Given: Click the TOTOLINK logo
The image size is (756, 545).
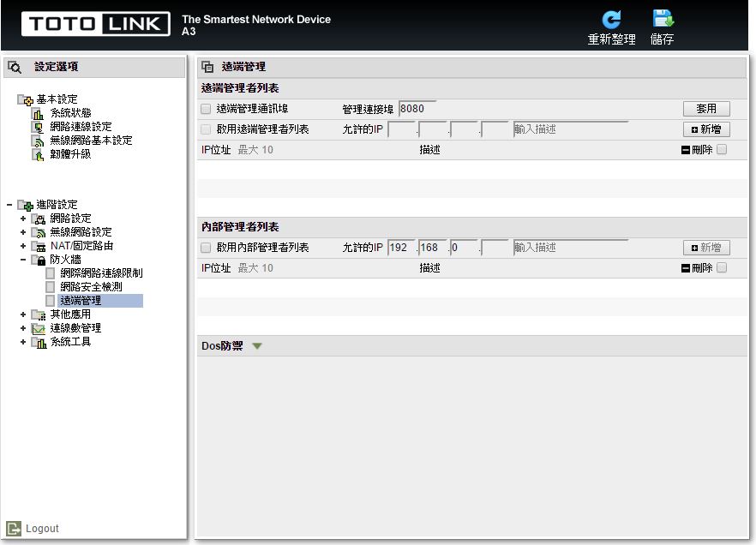Looking at the screenshot, I should click(x=96, y=24).
